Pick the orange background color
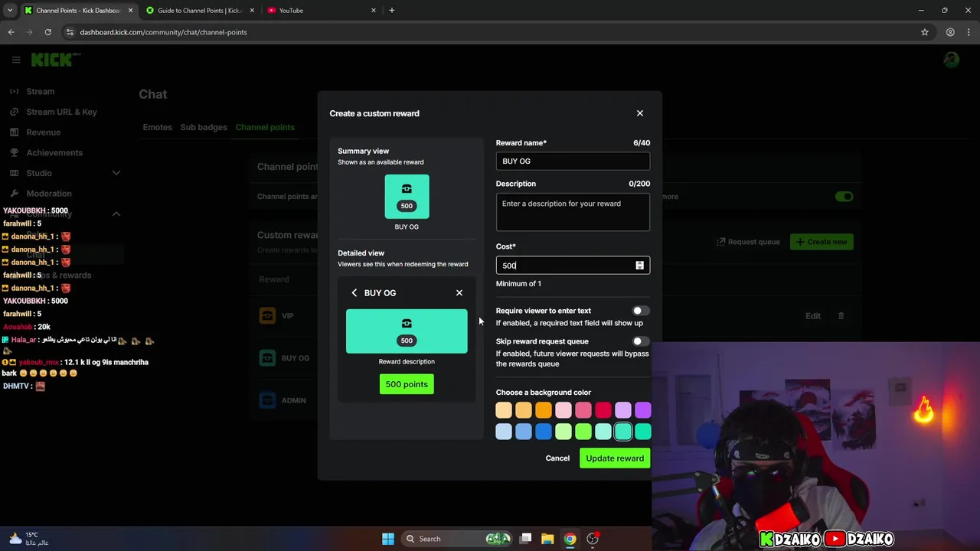The image size is (980, 551). (x=544, y=411)
